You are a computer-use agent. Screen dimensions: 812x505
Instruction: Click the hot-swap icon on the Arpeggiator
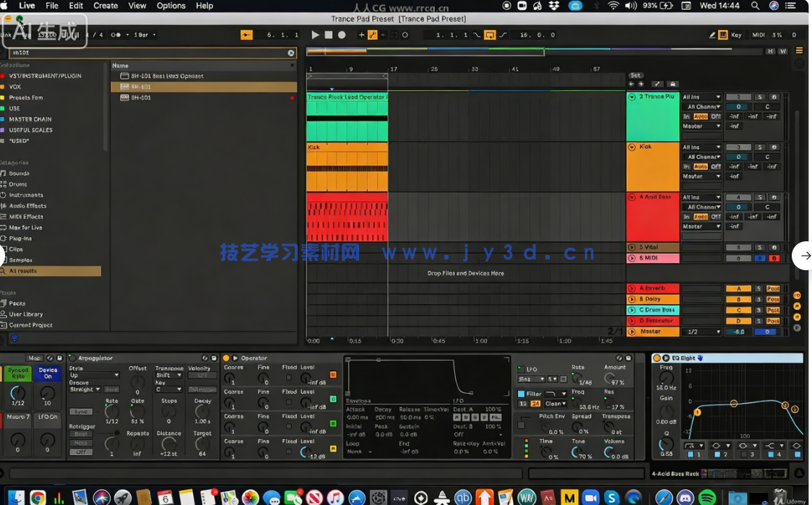204,358
